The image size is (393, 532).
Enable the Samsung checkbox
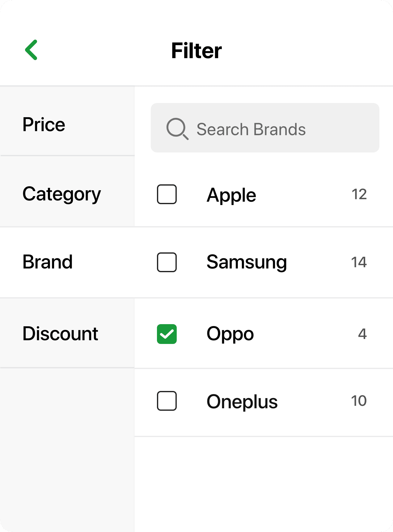tap(167, 262)
